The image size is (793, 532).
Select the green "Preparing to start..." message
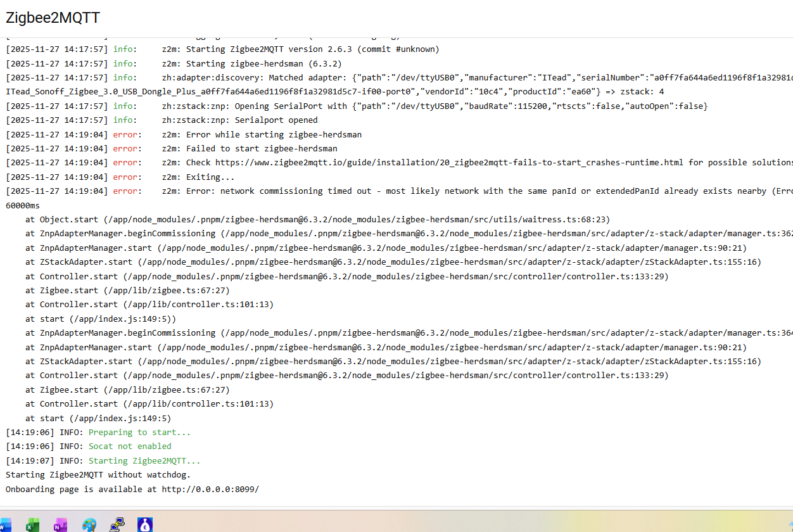coord(139,433)
